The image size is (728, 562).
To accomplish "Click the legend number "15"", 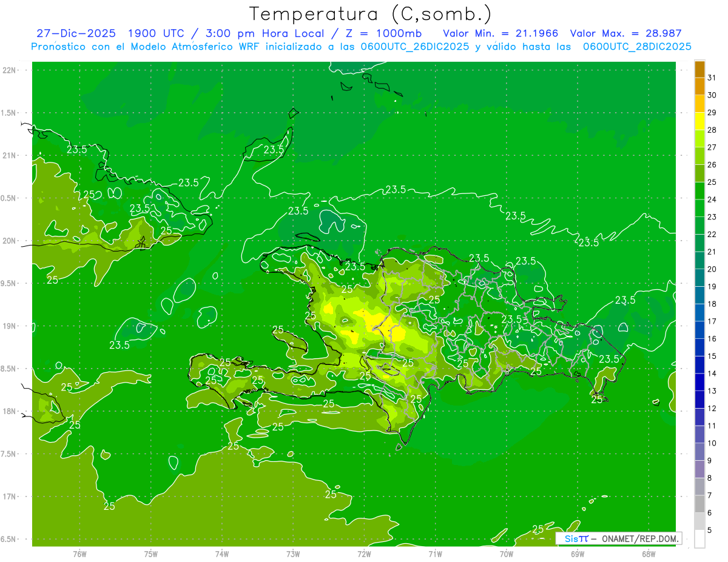I will click(712, 356).
